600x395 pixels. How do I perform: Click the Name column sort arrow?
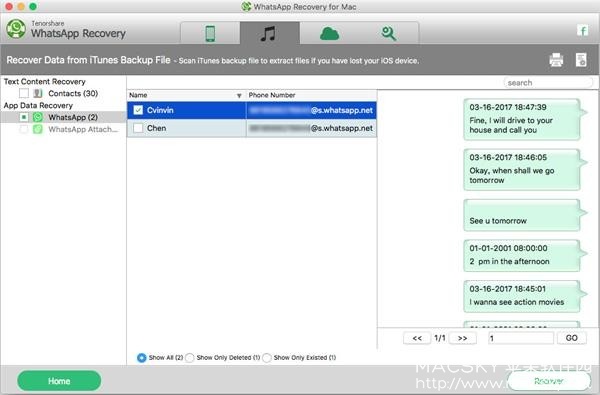tap(239, 96)
